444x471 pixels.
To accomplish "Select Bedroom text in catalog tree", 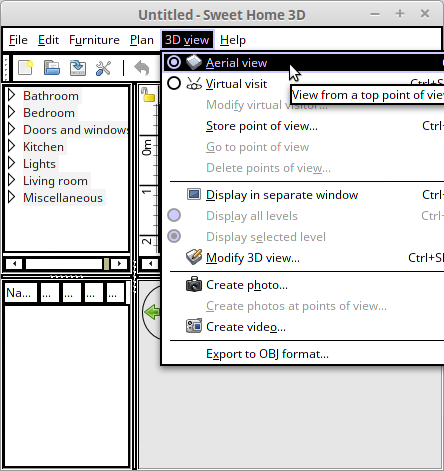I will point(49,113).
